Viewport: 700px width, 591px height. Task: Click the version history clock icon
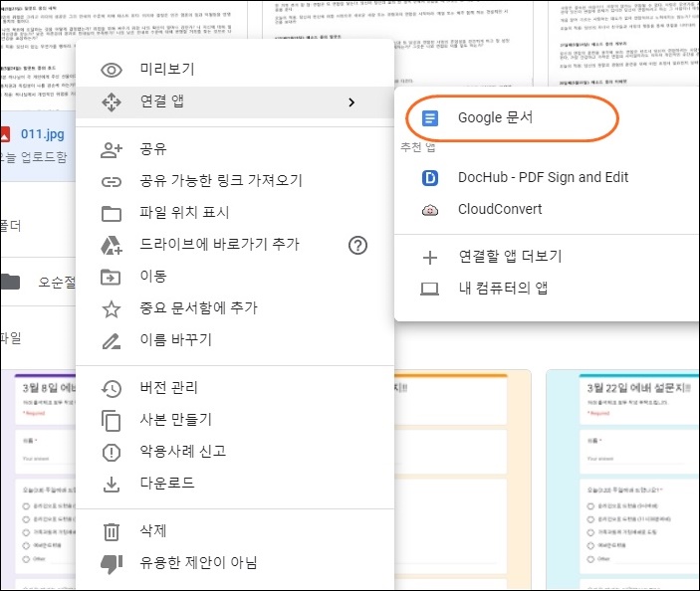click(112, 388)
